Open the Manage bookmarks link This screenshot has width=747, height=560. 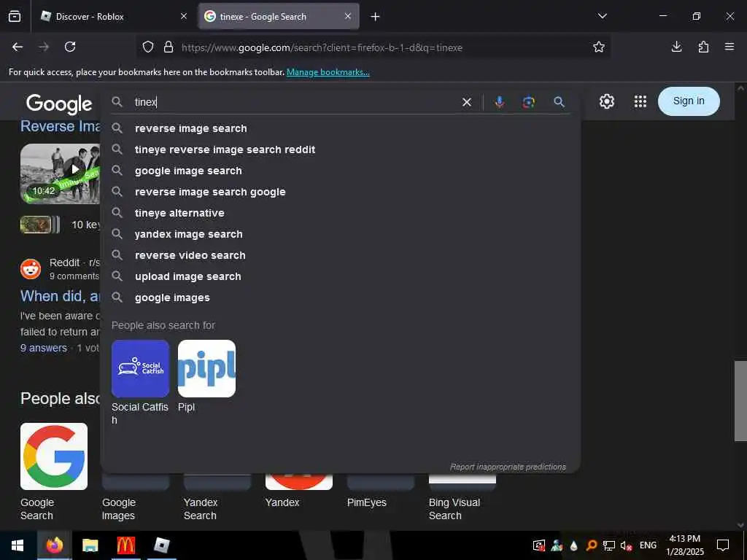pos(328,72)
